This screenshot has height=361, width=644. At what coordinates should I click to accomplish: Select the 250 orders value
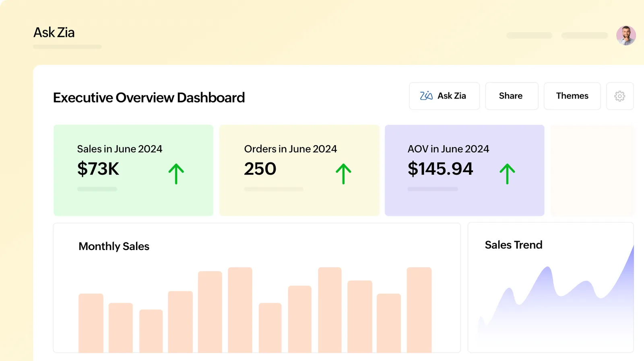pos(260,169)
